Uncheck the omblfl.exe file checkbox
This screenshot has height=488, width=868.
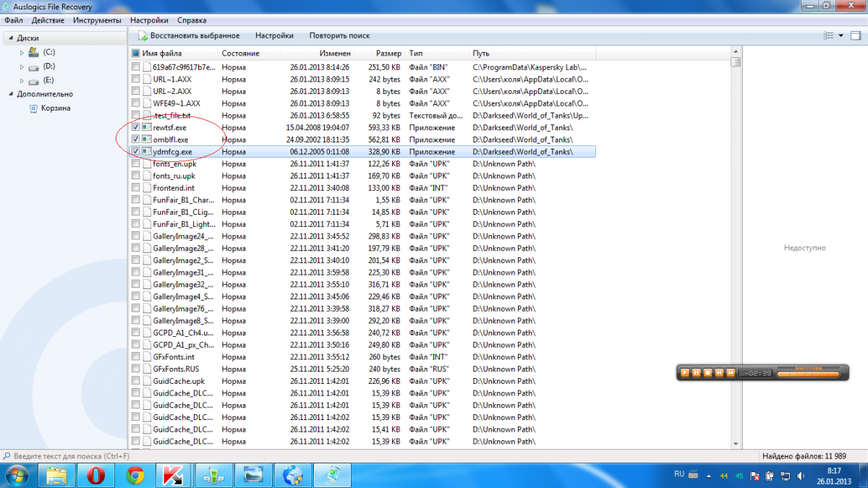tap(136, 140)
